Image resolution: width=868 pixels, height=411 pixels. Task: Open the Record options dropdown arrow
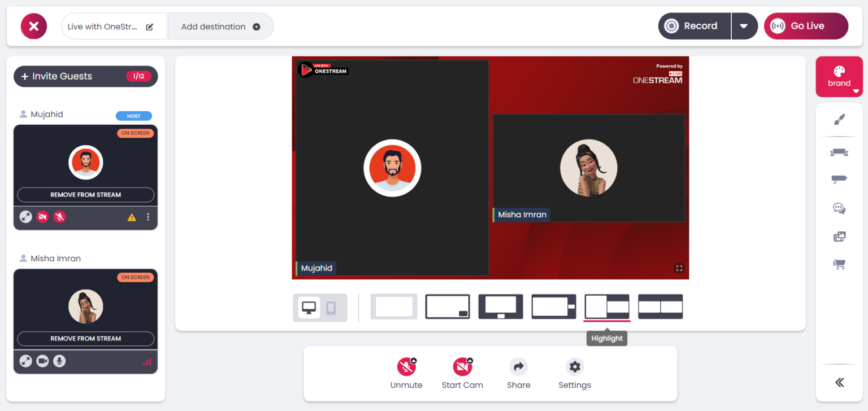point(744,25)
